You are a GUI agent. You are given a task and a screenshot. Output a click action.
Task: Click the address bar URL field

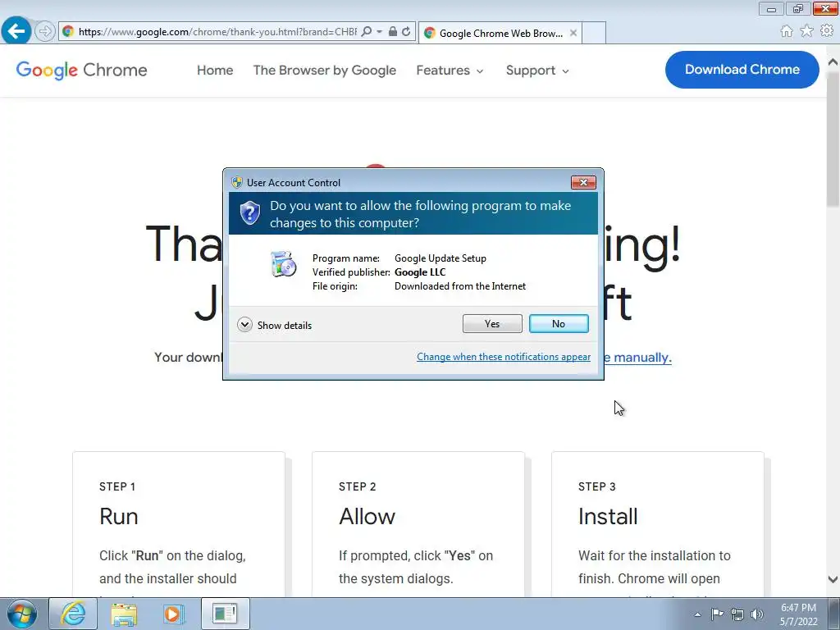coord(217,32)
